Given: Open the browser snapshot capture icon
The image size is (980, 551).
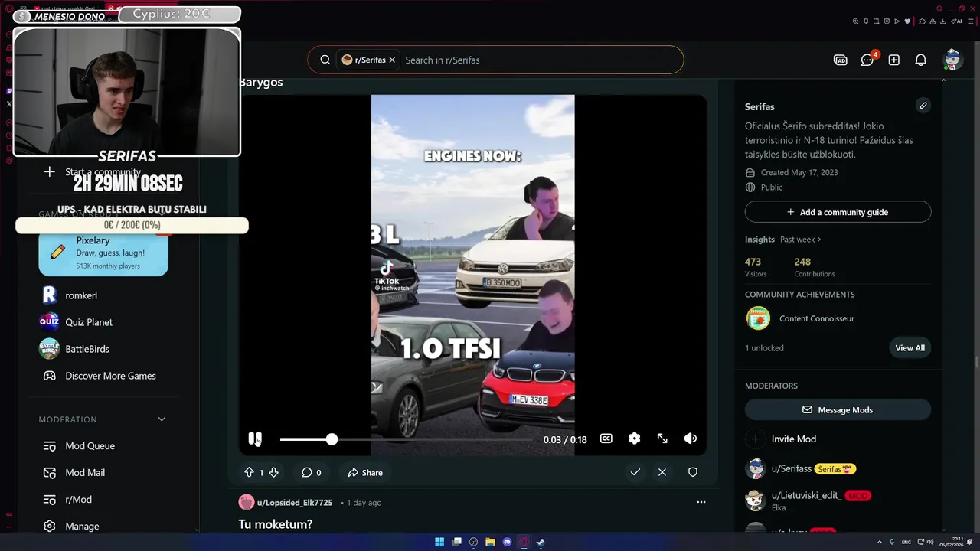Looking at the screenshot, I should (x=877, y=21).
